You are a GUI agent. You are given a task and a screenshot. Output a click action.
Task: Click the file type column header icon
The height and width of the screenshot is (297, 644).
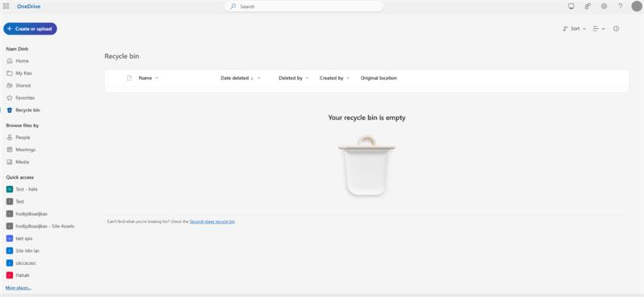[129, 78]
